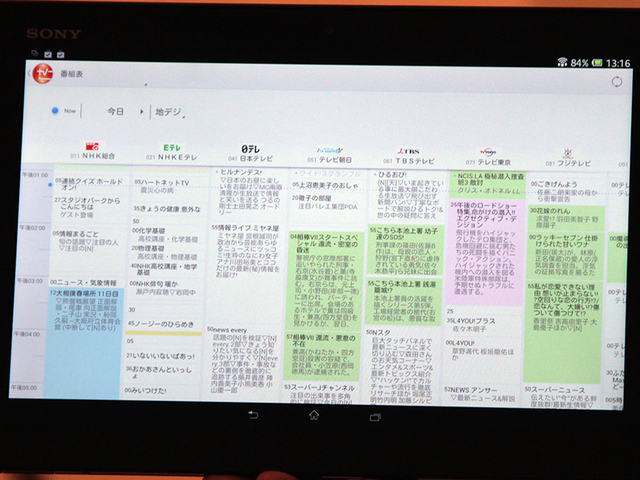
Task: Tap Android home navigation button
Action: coord(314,415)
